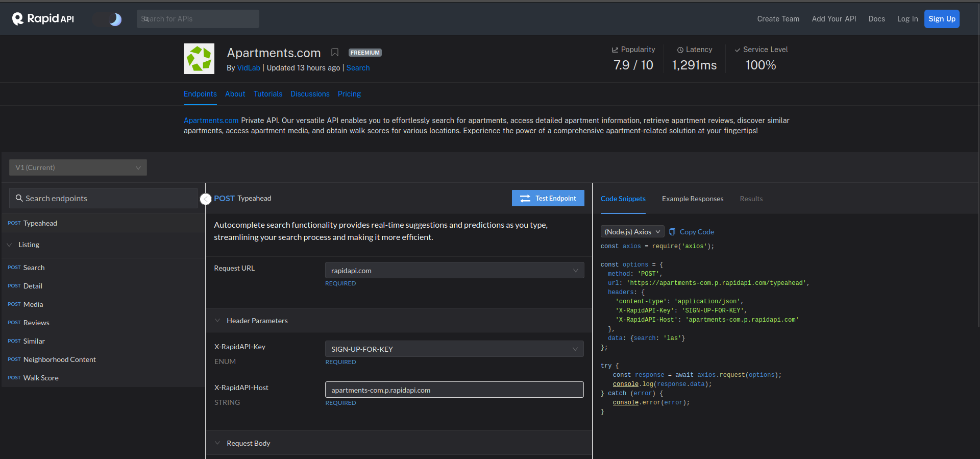Open the Request URL rapidapi.com dropdown
Viewport: 980px width, 459px height.
tap(454, 271)
